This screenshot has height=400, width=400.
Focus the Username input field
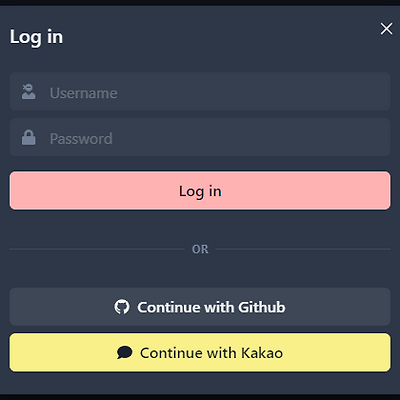pos(200,91)
